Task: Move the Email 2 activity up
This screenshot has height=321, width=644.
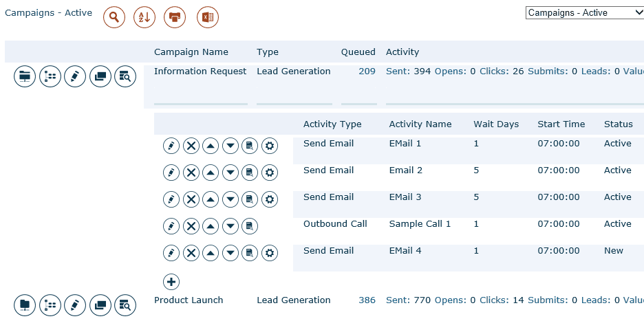Action: (211, 173)
